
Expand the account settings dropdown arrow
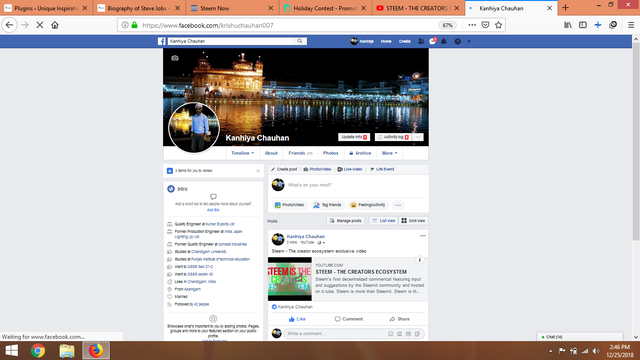coord(469,41)
